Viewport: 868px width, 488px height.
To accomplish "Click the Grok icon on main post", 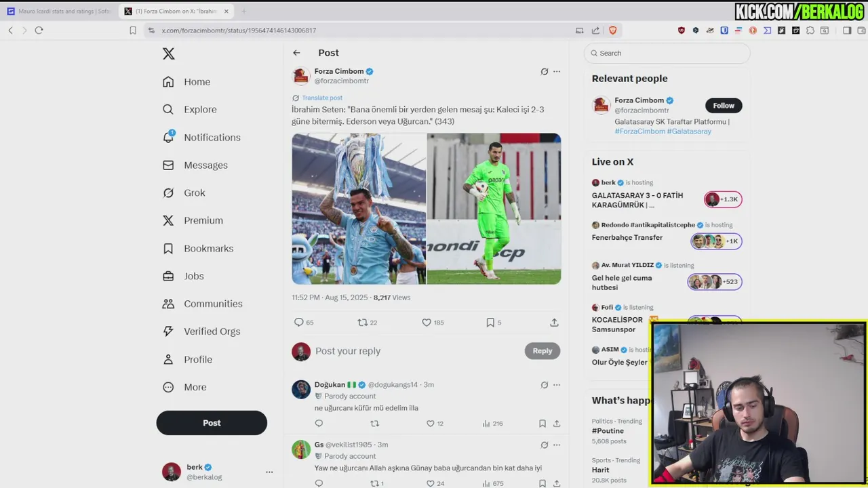I will (544, 71).
